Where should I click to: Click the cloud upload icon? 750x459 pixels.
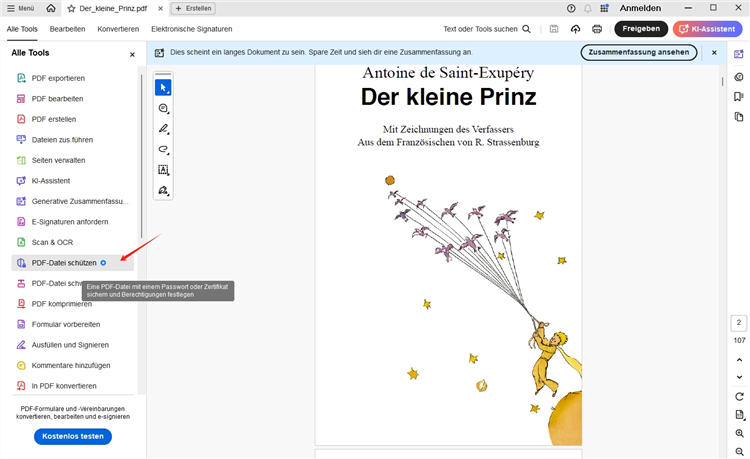tap(575, 29)
